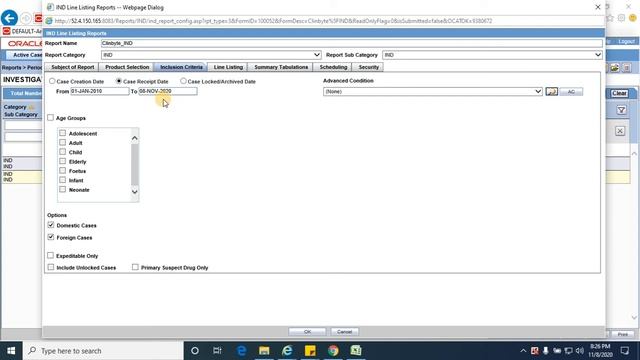Switch to Scheduling tab
640x360 pixels.
(333, 67)
